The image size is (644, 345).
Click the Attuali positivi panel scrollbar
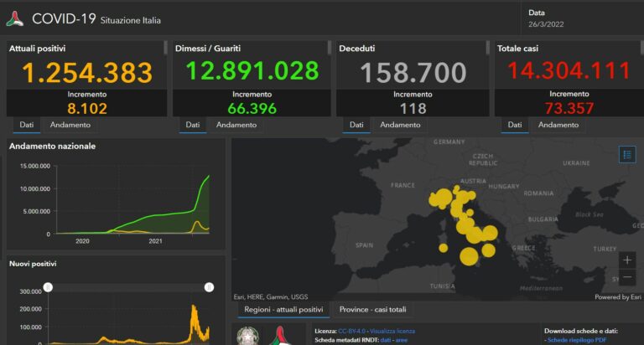tap(165, 48)
